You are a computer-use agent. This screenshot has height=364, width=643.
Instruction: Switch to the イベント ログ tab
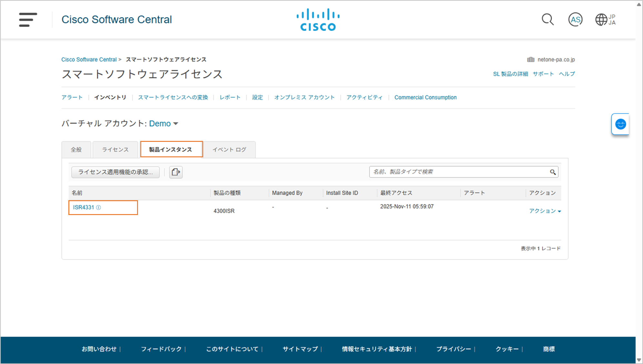pos(229,150)
